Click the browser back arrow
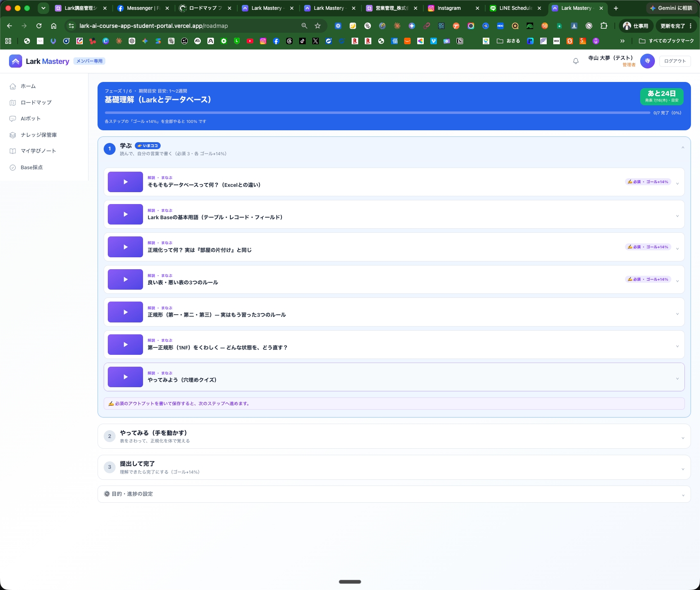 pos(9,26)
